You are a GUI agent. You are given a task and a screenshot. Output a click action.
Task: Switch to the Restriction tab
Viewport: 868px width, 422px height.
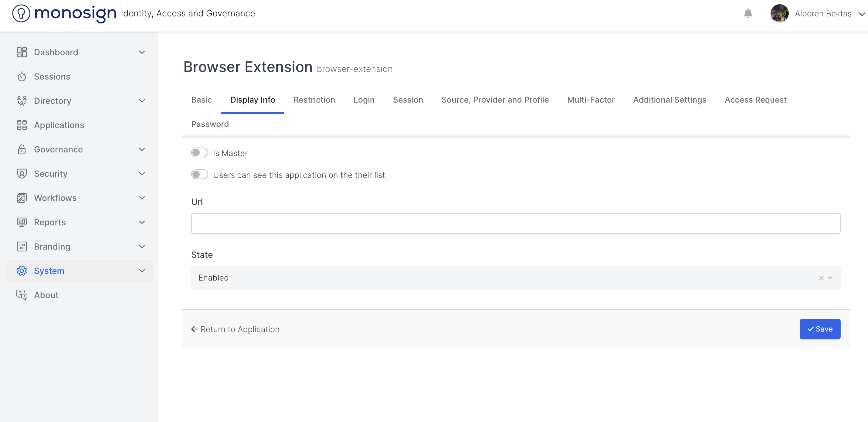pyautogui.click(x=314, y=100)
